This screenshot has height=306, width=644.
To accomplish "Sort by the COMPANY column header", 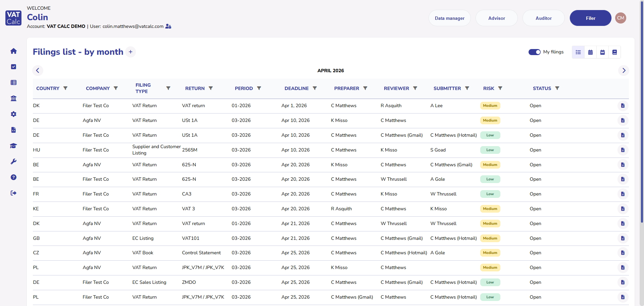I will coord(98,88).
